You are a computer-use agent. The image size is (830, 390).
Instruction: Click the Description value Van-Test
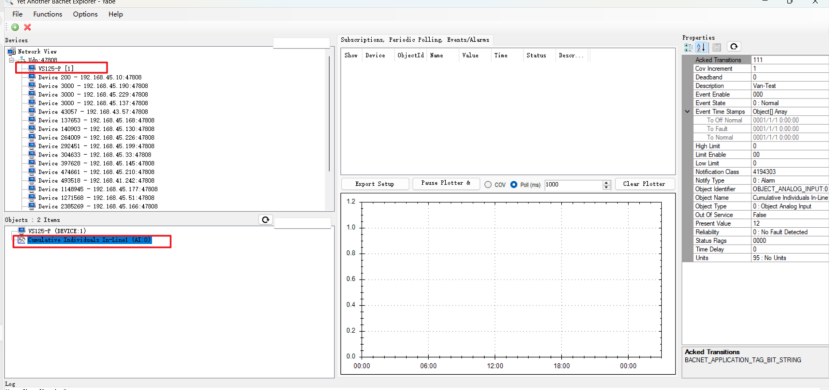click(790, 86)
